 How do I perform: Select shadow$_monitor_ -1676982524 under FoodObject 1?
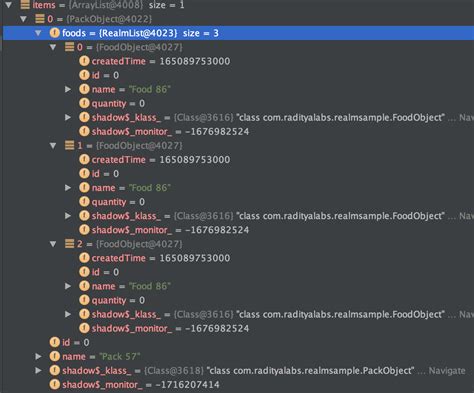click(170, 230)
